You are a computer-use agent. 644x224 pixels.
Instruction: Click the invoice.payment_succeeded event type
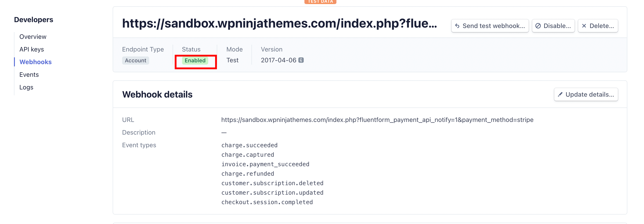265,164
